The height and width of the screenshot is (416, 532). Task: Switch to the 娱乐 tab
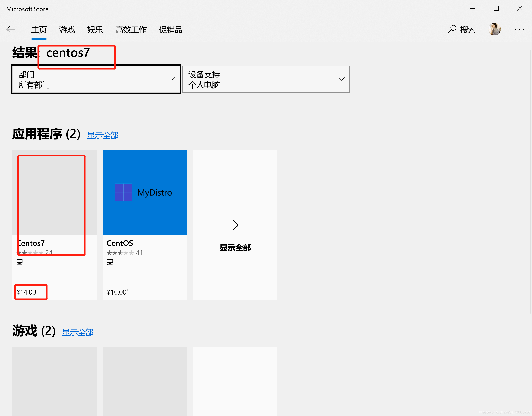point(95,30)
